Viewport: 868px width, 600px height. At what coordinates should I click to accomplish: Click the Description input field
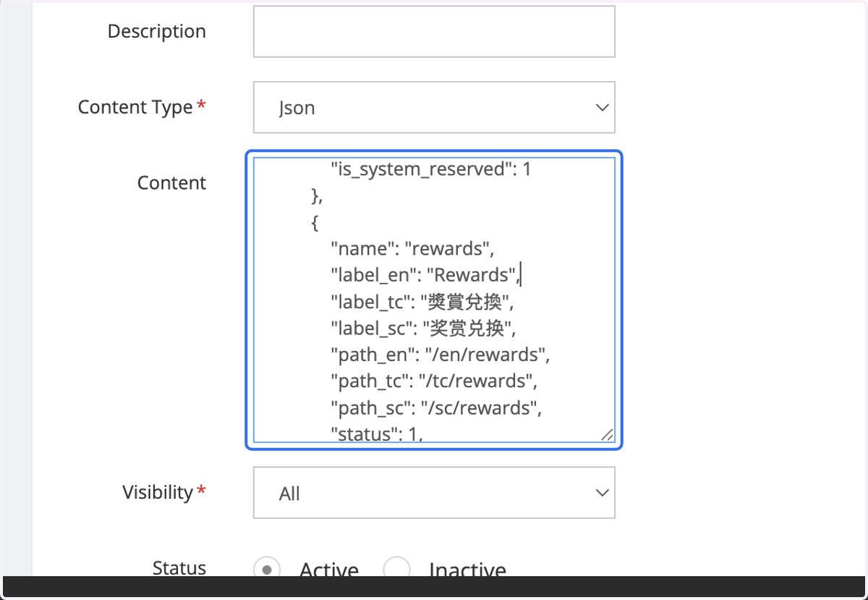[434, 31]
